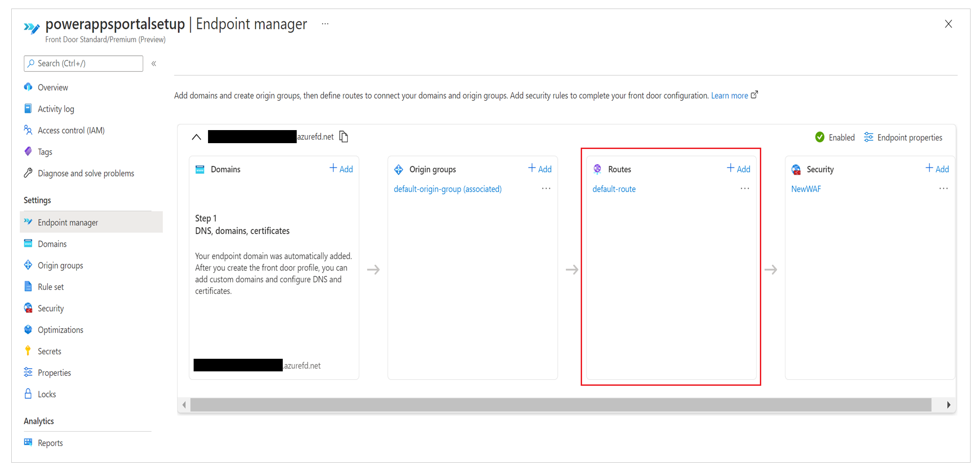Open the Endpoint properties panel

(x=909, y=137)
